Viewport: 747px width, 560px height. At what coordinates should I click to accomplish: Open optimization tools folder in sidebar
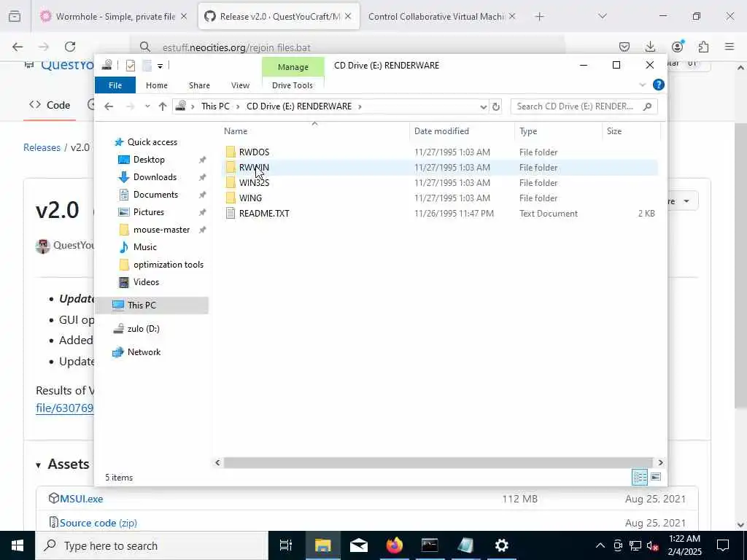tap(169, 264)
